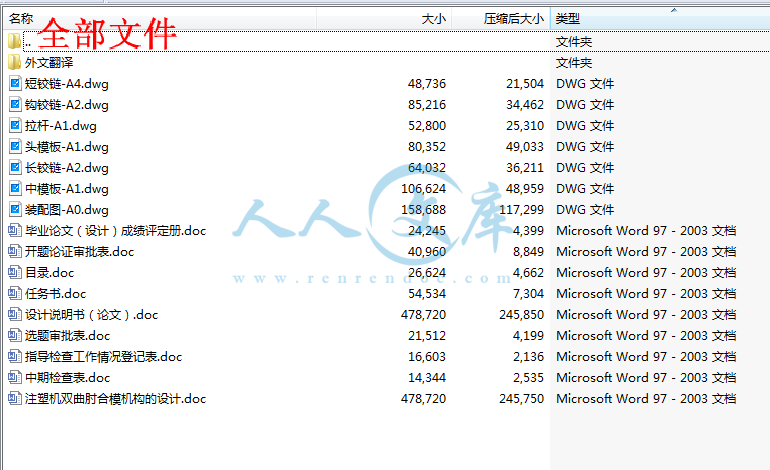Select file name 开题论证审批表.doc
This screenshot has width=770, height=470.
(80, 251)
